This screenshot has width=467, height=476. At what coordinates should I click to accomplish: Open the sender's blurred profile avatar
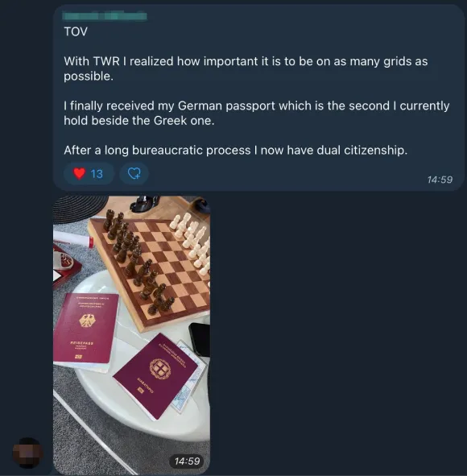click(27, 453)
